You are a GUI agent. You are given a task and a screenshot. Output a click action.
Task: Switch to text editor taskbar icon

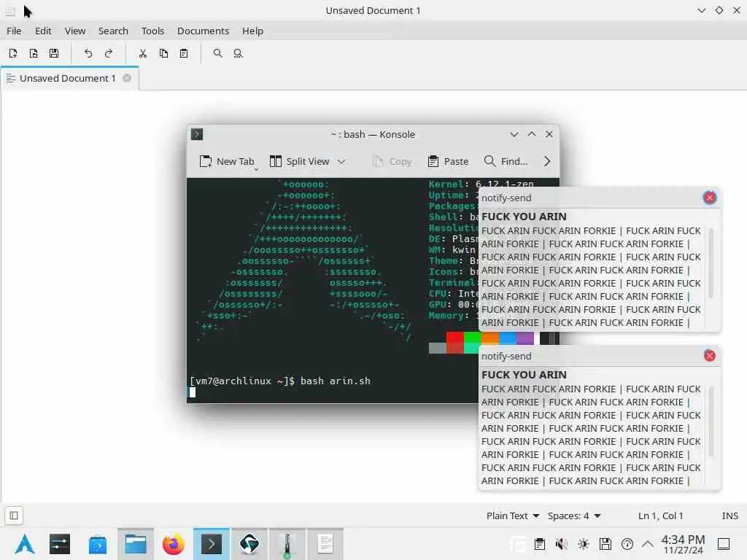(x=325, y=544)
